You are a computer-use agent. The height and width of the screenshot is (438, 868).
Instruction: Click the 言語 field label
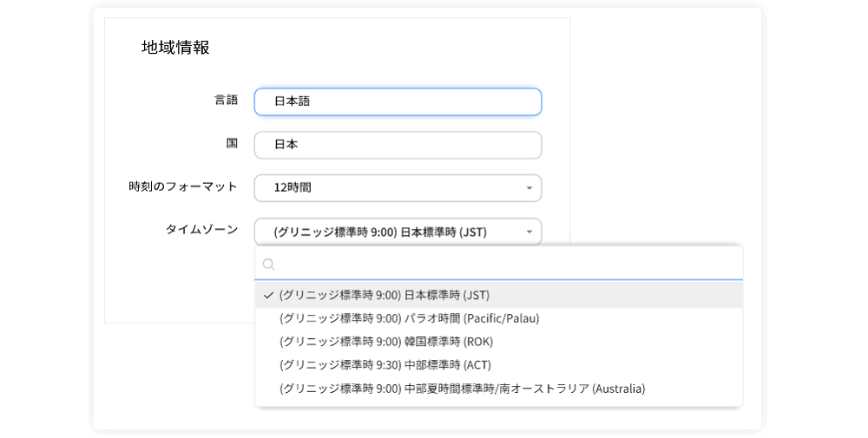(x=227, y=100)
